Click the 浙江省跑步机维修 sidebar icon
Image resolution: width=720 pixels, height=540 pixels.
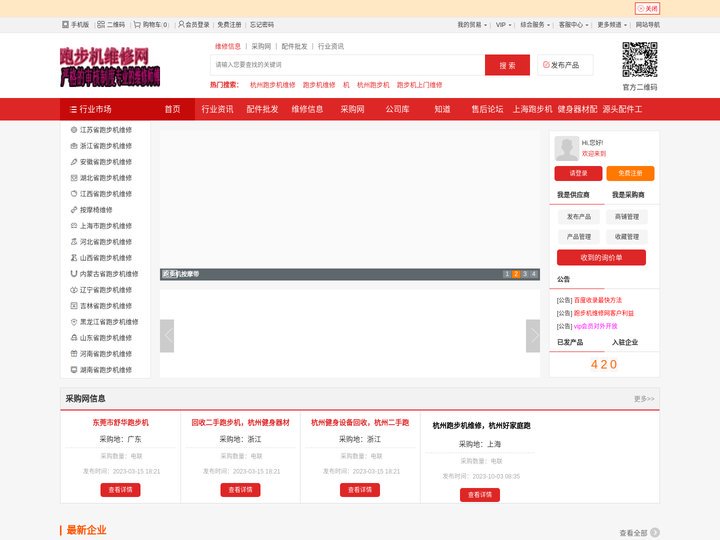click(73, 146)
